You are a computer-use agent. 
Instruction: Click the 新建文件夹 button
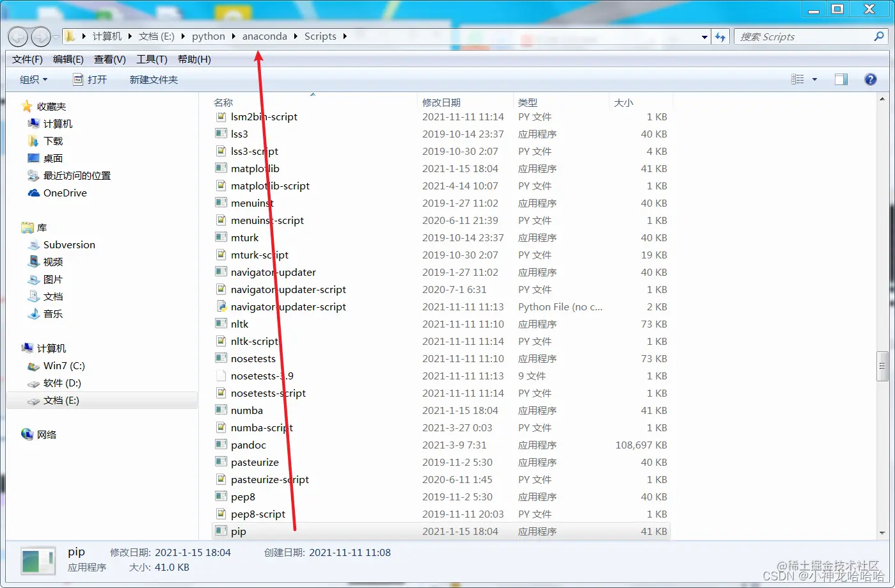(153, 79)
